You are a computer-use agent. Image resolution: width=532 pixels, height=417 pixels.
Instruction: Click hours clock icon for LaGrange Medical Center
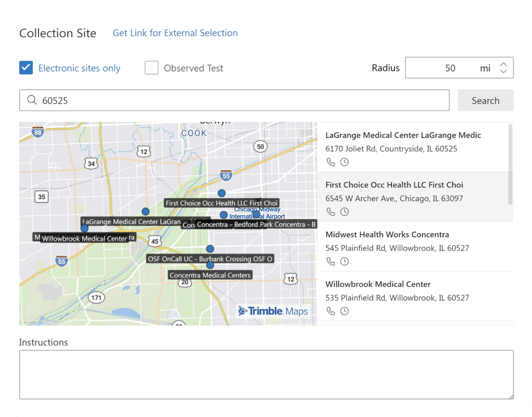click(x=344, y=162)
